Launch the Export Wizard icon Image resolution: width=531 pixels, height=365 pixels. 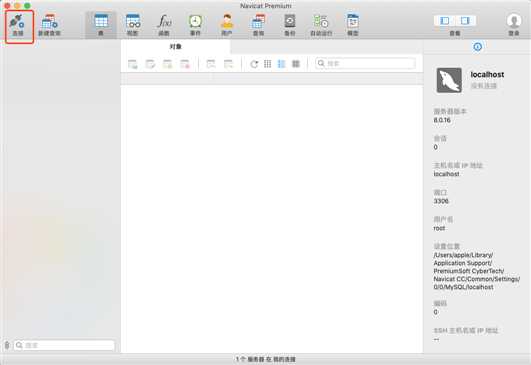point(229,64)
